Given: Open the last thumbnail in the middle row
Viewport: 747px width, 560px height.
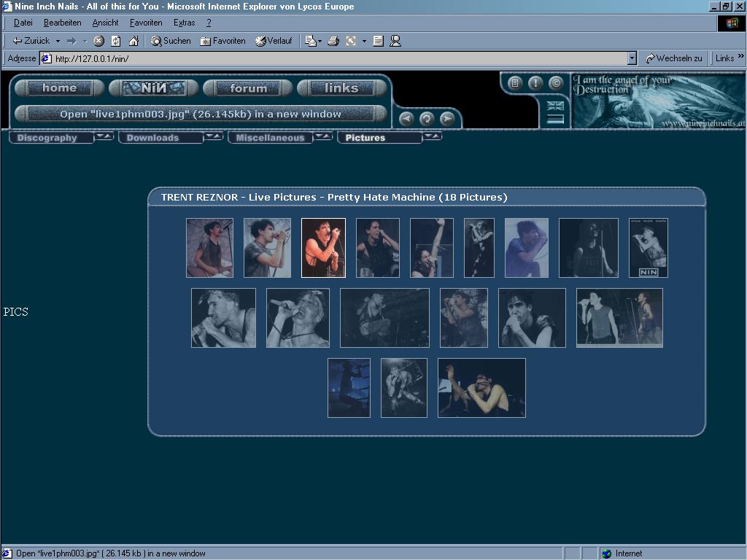Looking at the screenshot, I should [x=619, y=318].
